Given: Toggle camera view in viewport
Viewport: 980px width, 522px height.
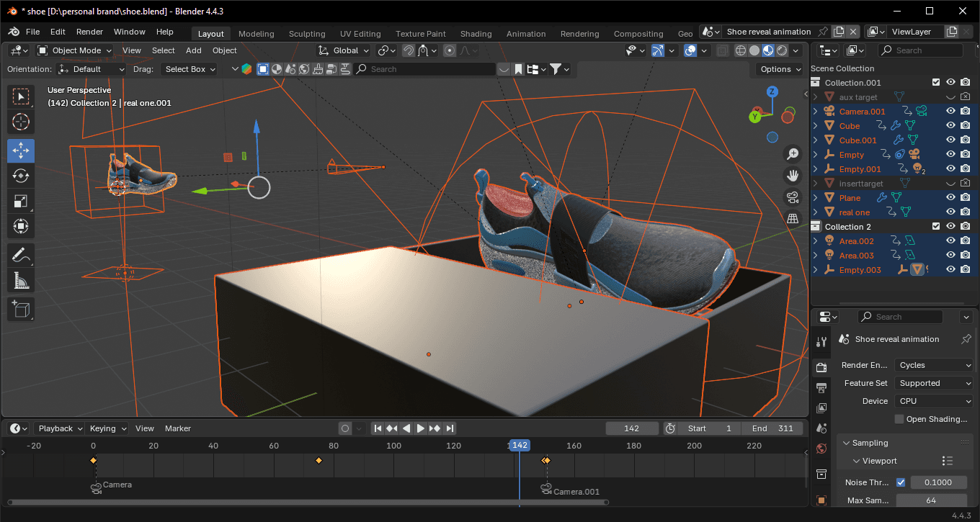Looking at the screenshot, I should pos(793,197).
